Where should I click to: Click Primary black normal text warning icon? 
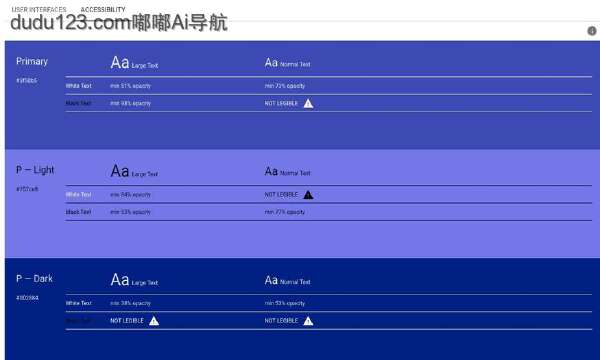(308, 104)
